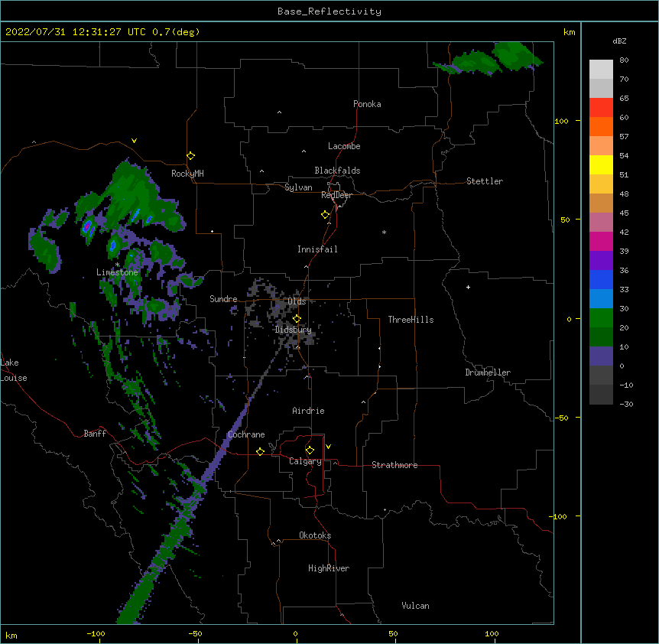Pick the red 60-65 dBZ legend swatch
This screenshot has width=659, height=644.
tap(601, 107)
